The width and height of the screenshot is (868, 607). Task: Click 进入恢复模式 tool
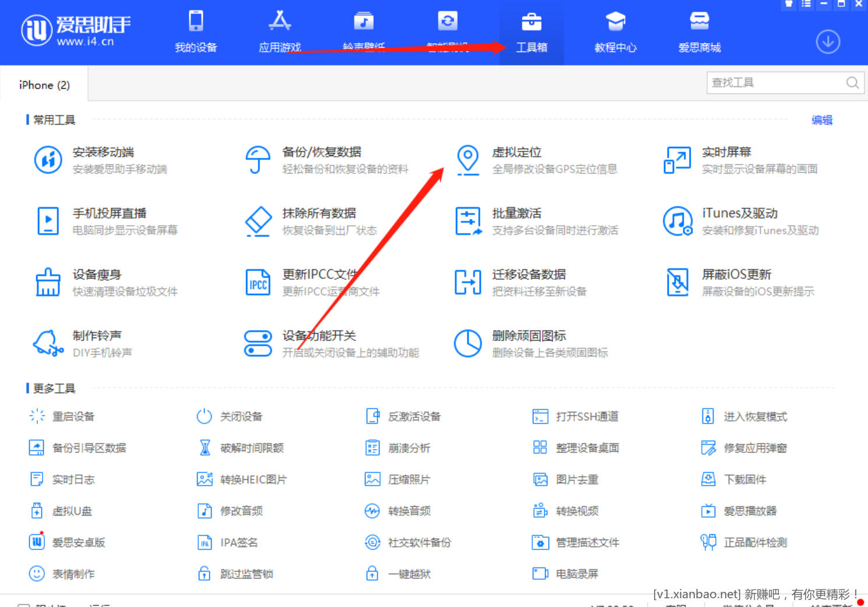pos(744,416)
